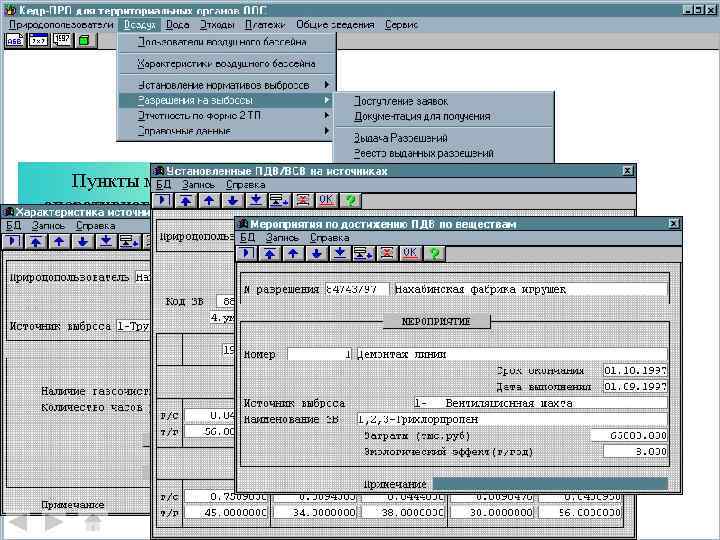Click play arrow icon in Характеристика источника toolbar
720x540 pixels.
12,242
